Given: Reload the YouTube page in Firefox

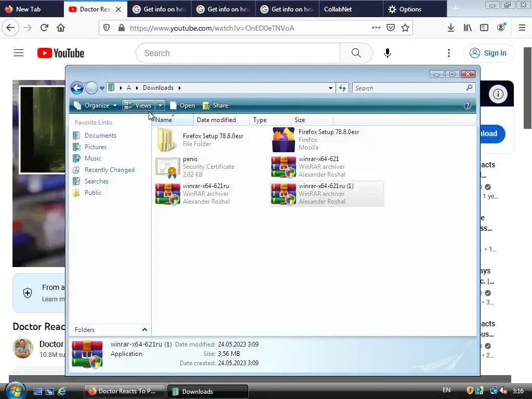Looking at the screenshot, I should [x=44, y=28].
